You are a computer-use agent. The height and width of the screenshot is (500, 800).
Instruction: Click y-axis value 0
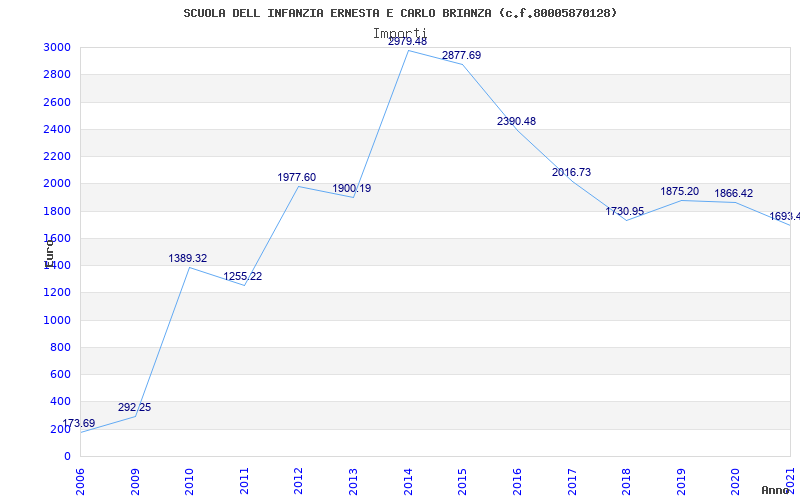67,456
